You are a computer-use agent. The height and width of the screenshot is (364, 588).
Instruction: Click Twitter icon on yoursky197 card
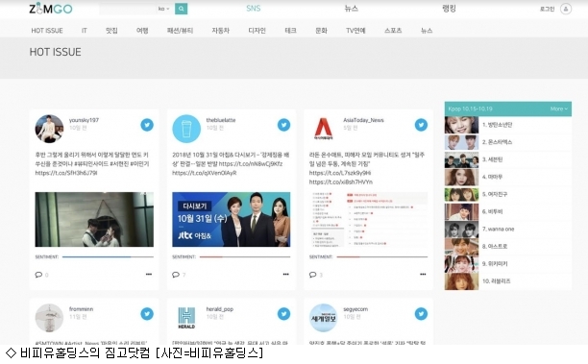click(147, 125)
